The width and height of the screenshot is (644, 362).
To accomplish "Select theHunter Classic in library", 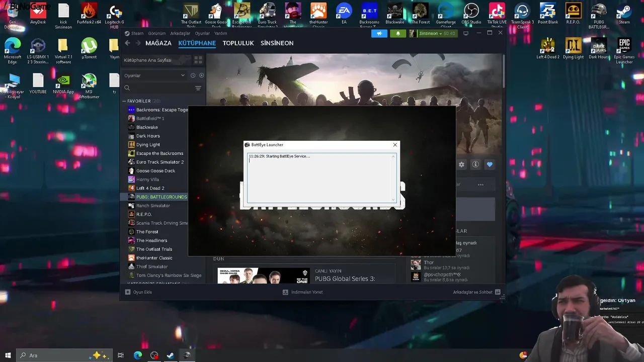I will [x=155, y=258].
